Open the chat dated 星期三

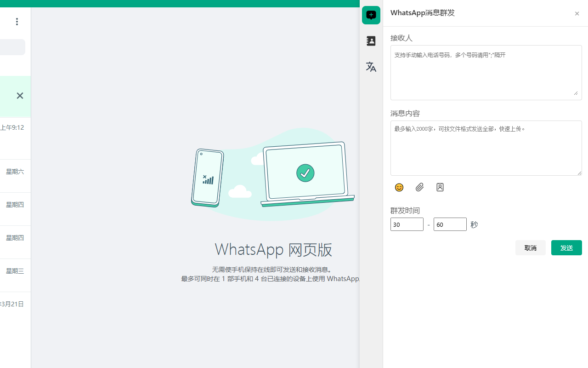[x=16, y=276]
